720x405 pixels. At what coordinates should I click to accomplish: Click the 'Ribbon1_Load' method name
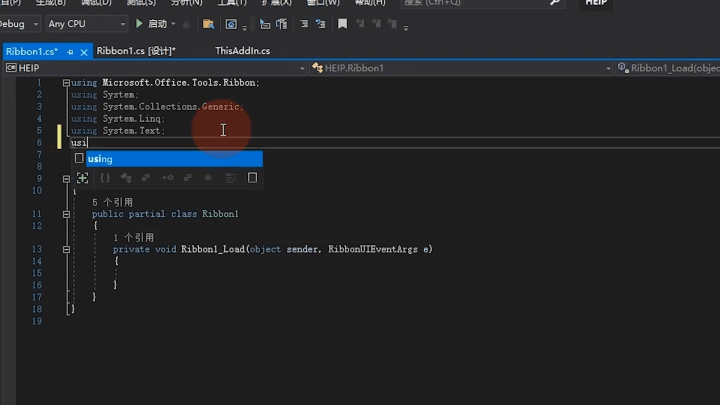213,249
